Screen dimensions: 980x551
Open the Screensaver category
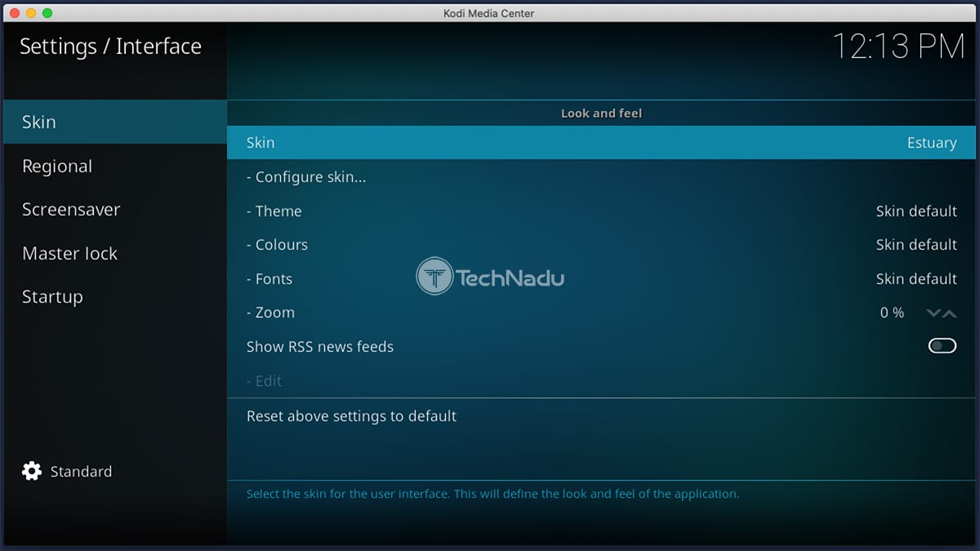point(115,209)
